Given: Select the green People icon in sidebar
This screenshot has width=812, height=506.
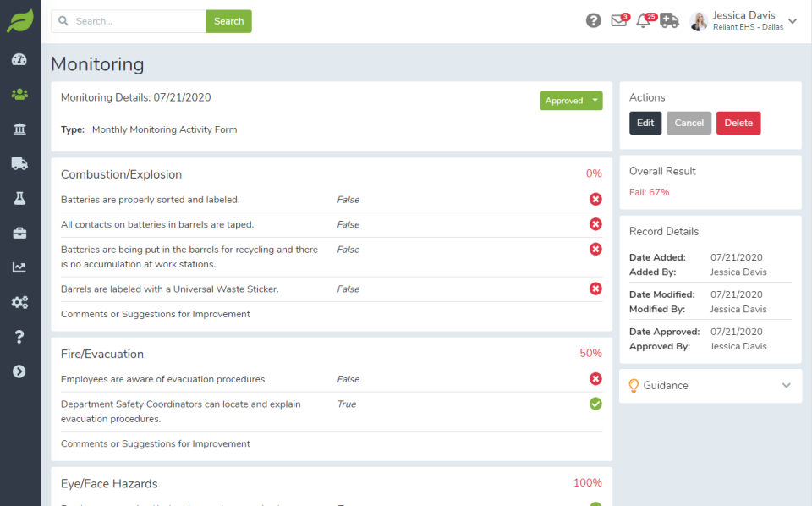Looking at the screenshot, I should (19, 94).
